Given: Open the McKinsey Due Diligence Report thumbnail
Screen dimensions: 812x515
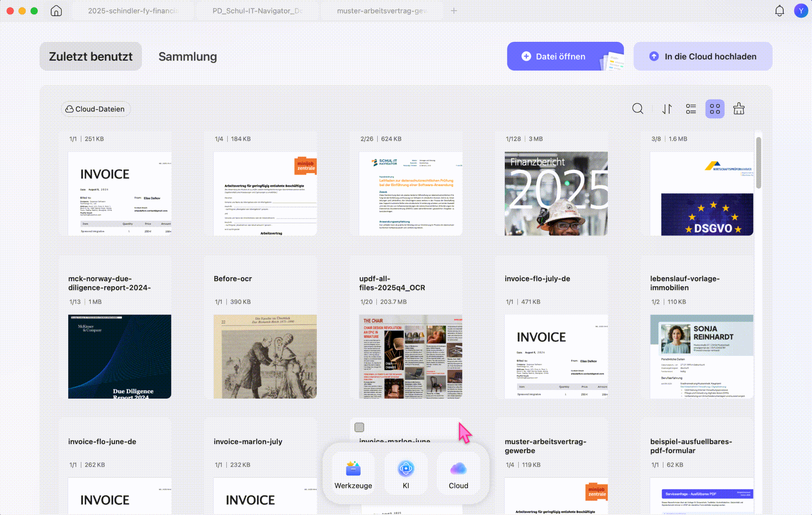Looking at the screenshot, I should pos(119,356).
